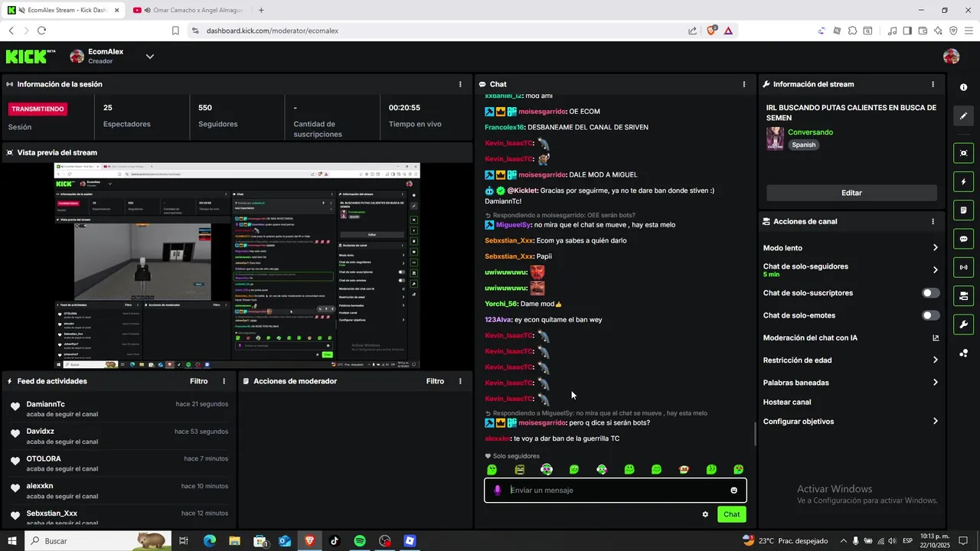The height and width of the screenshot is (551, 980).
Task: Select the purple microphone icon in message box
Action: coord(498,491)
